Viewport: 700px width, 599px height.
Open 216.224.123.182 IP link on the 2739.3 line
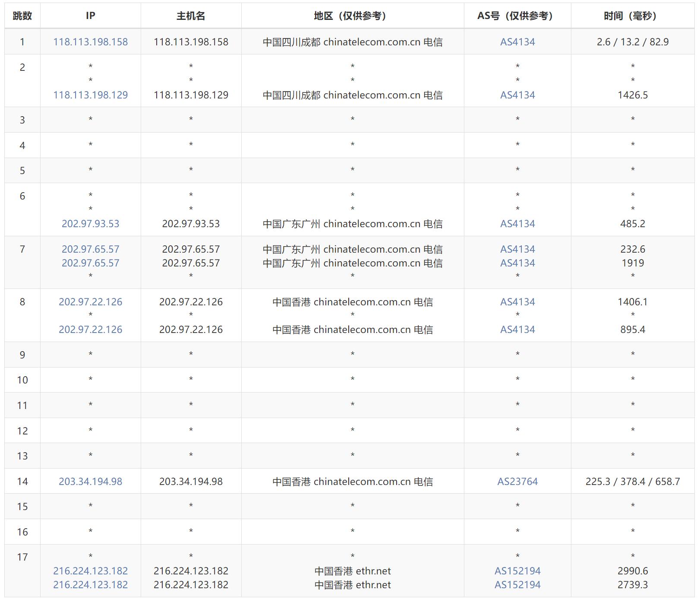91,585
